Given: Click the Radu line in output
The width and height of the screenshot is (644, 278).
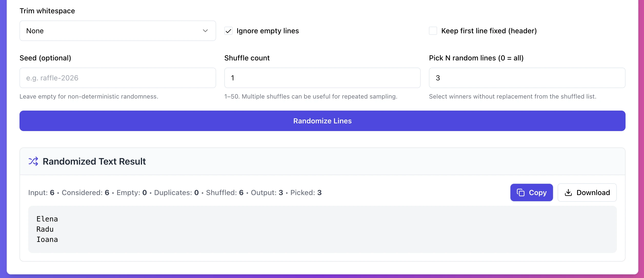Looking at the screenshot, I should pyautogui.click(x=45, y=229).
